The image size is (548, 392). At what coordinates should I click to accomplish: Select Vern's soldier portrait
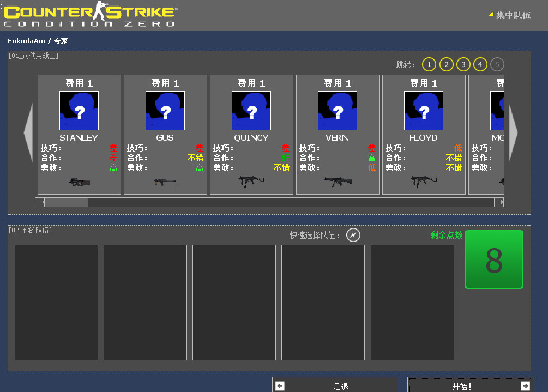coord(337,110)
